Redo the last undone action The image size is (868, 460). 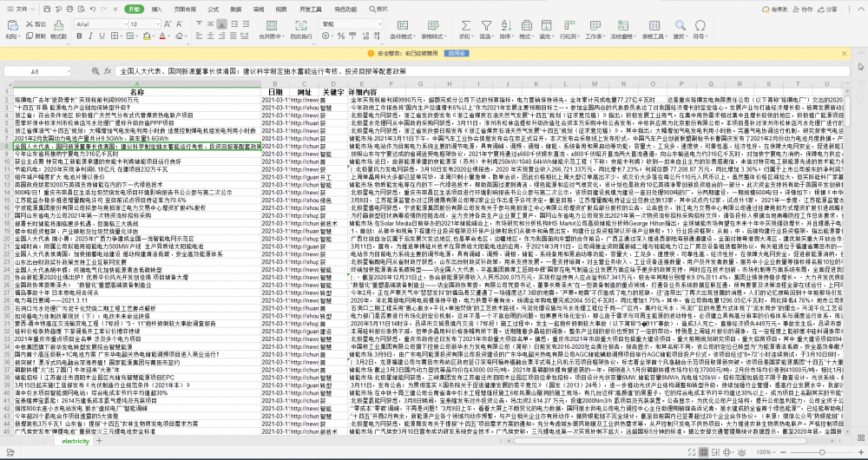pyautogui.click(x=103, y=10)
